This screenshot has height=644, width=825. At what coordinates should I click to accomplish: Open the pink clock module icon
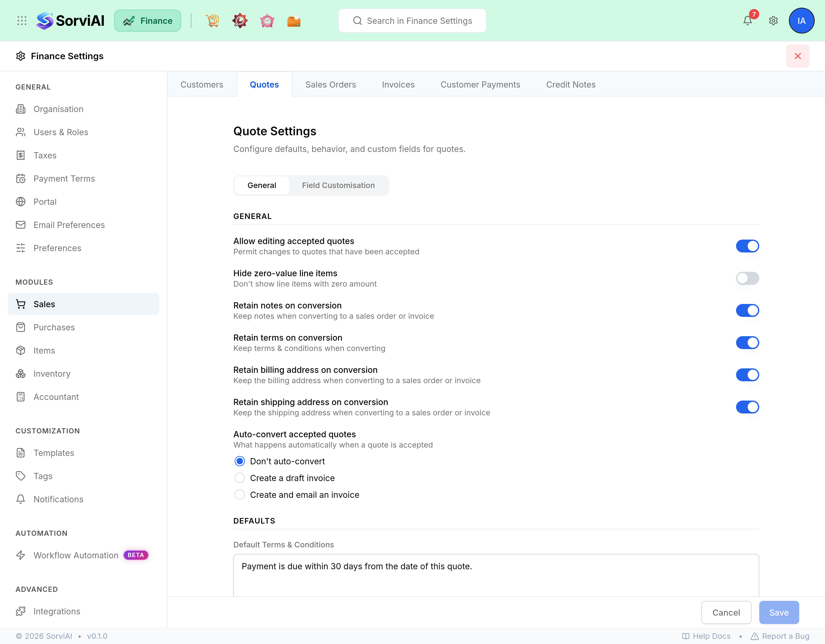pyautogui.click(x=267, y=21)
